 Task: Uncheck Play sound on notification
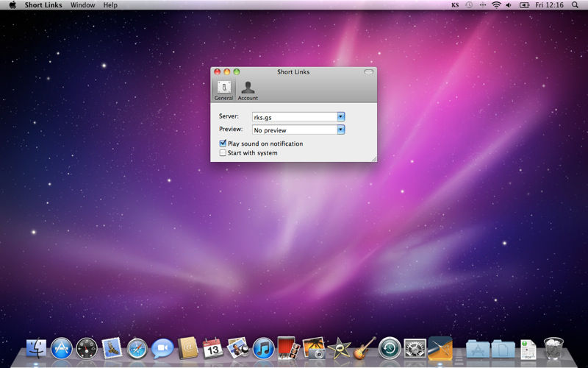[223, 143]
